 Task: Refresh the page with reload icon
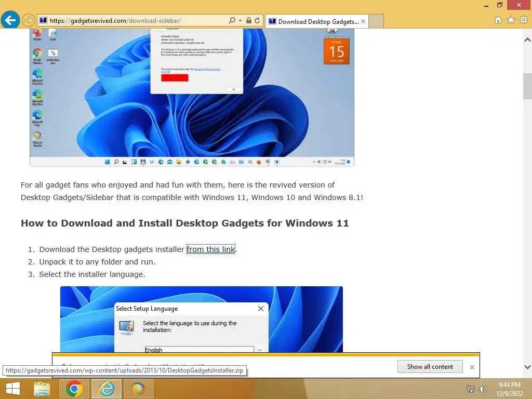(258, 20)
